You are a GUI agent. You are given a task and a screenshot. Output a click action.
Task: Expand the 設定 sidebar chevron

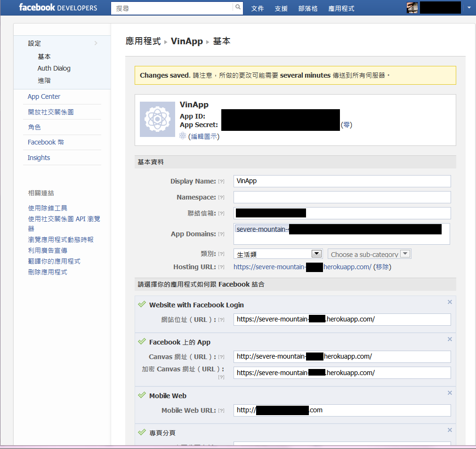96,43
